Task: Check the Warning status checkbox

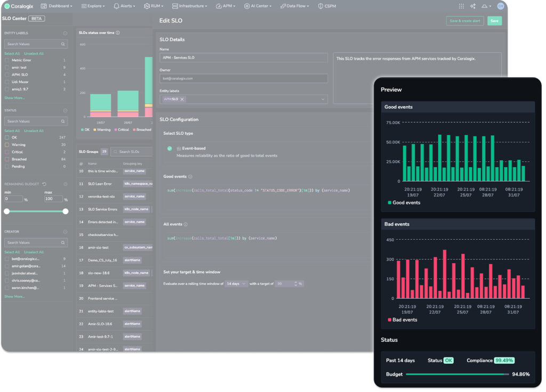Action: (x=7, y=145)
